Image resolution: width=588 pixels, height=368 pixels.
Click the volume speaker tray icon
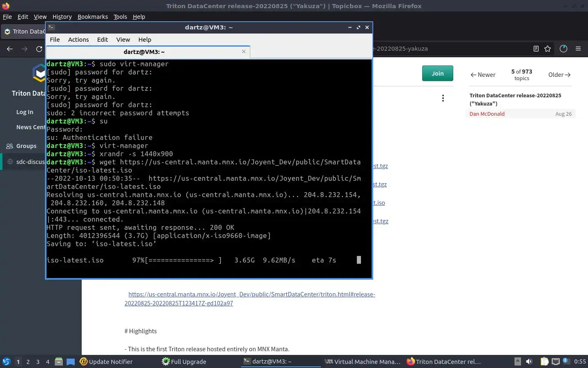pyautogui.click(x=529, y=361)
